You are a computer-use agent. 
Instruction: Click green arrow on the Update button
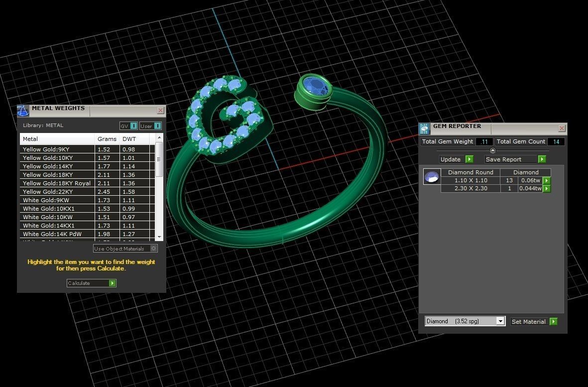tap(469, 159)
